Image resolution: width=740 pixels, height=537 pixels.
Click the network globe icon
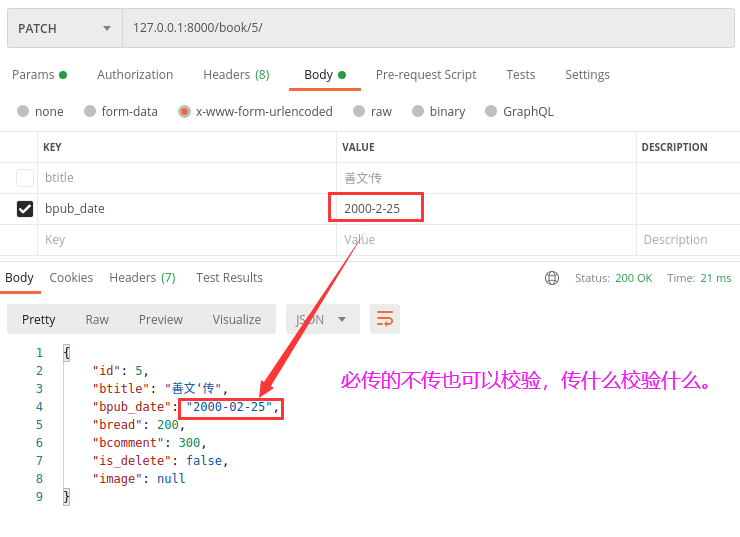coord(552,278)
